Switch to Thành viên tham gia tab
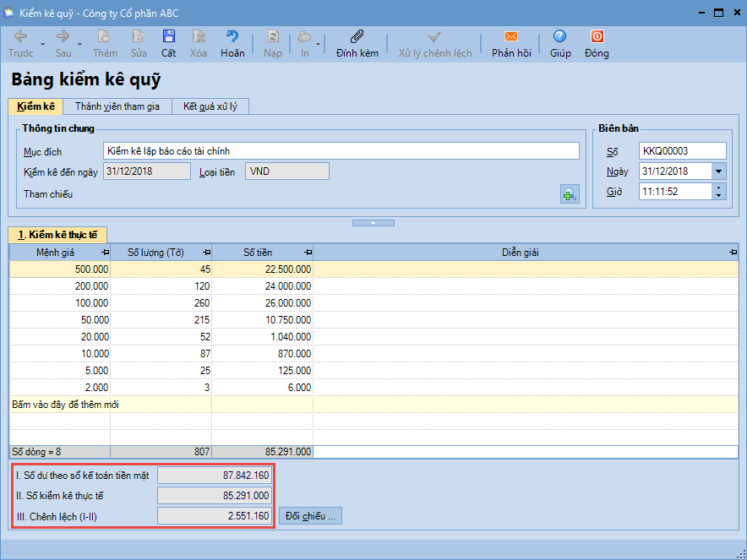 pyautogui.click(x=117, y=106)
